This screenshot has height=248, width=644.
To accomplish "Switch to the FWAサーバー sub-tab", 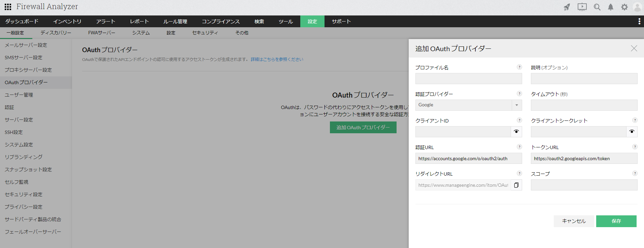I will coord(102,33).
